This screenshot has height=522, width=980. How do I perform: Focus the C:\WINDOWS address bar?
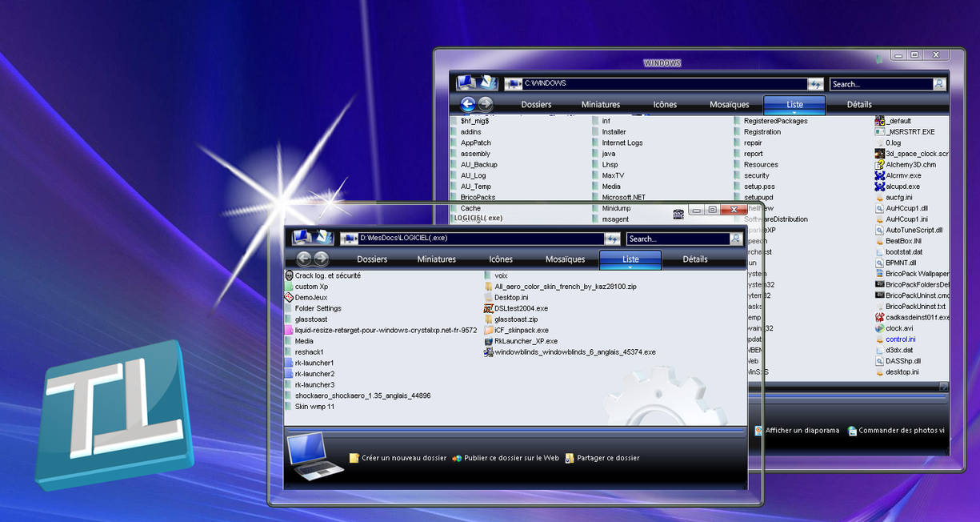click(655, 84)
